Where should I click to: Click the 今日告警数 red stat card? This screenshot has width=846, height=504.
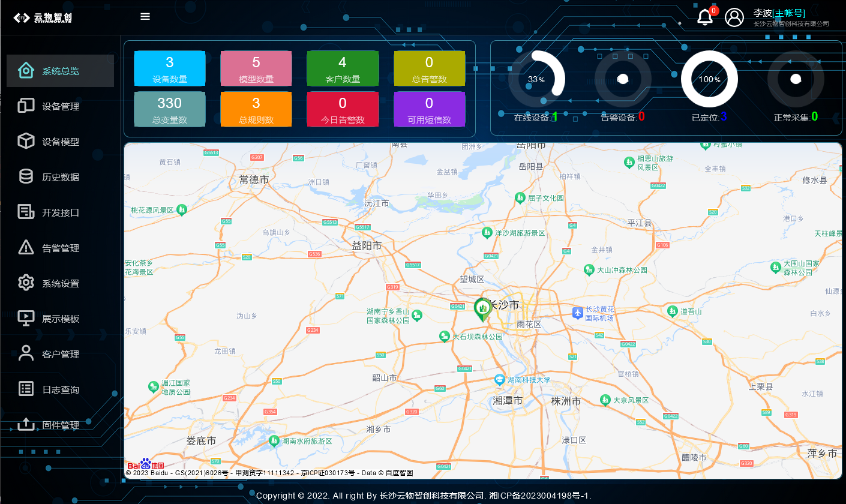[x=343, y=109]
